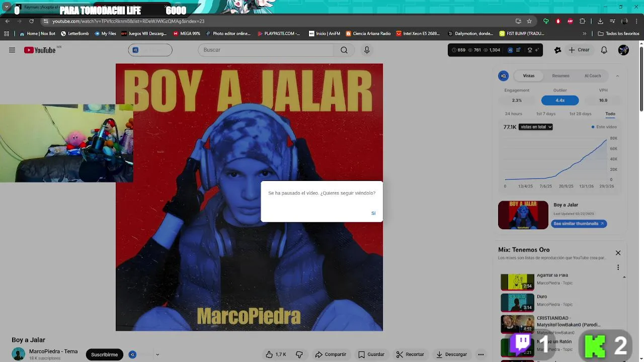Screen dimensions: 644x362
Task: Open the MEGA 99% bookmark
Action: click(x=187, y=34)
